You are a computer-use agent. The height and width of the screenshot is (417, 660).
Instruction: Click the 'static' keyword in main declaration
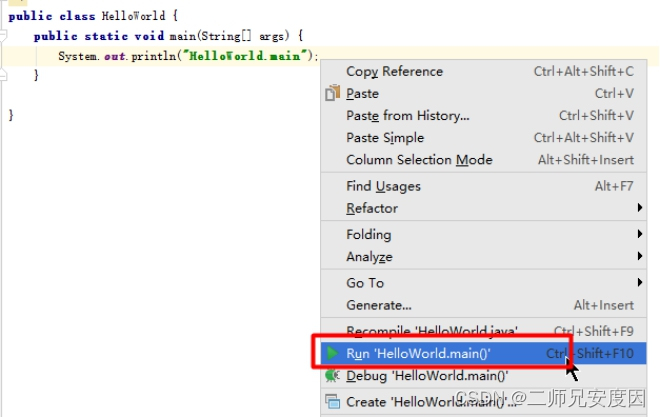pyautogui.click(x=106, y=36)
